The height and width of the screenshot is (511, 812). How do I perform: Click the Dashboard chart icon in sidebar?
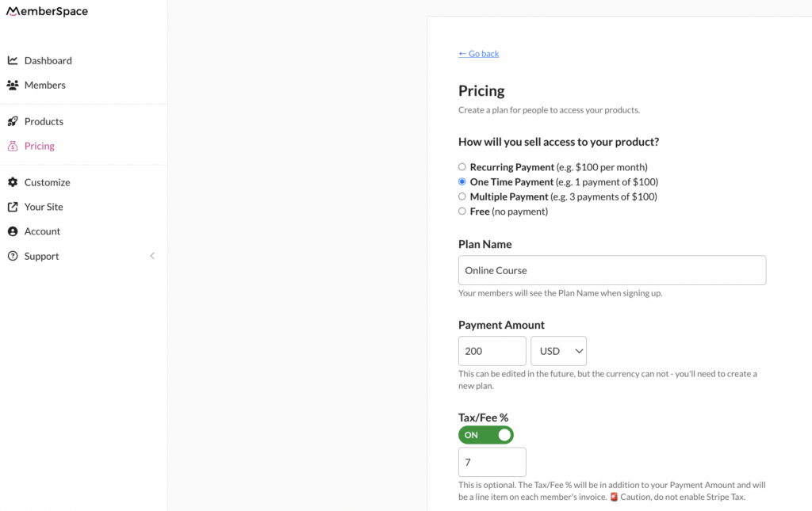tap(13, 60)
